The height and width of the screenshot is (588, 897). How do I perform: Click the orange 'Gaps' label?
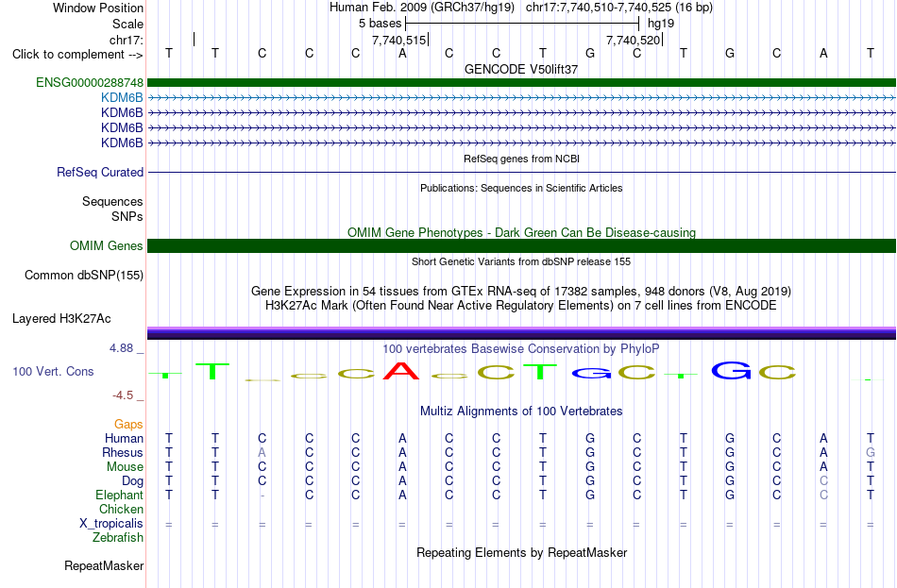point(128,424)
